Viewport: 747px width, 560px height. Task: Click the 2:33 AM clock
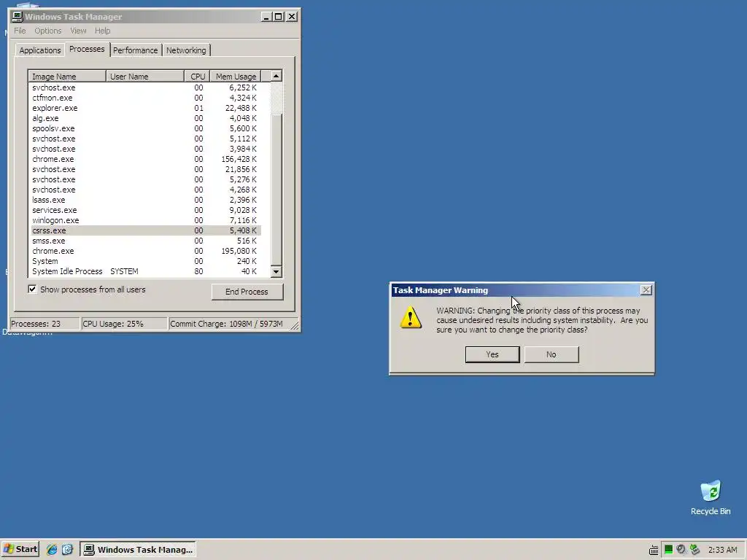(x=722, y=550)
